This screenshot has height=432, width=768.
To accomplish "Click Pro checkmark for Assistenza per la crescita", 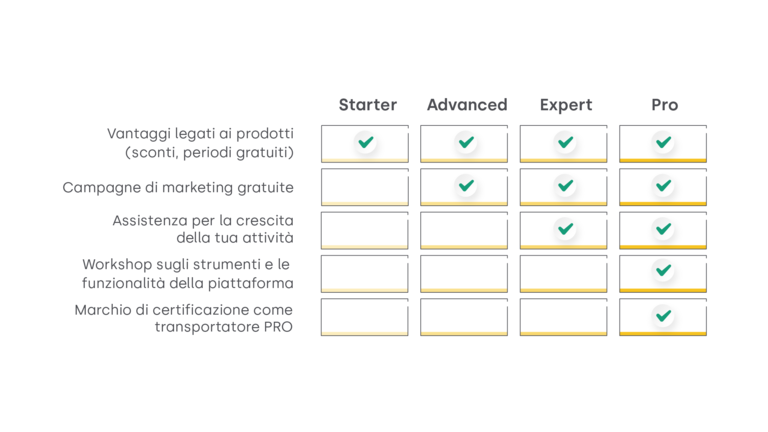I will (x=663, y=229).
